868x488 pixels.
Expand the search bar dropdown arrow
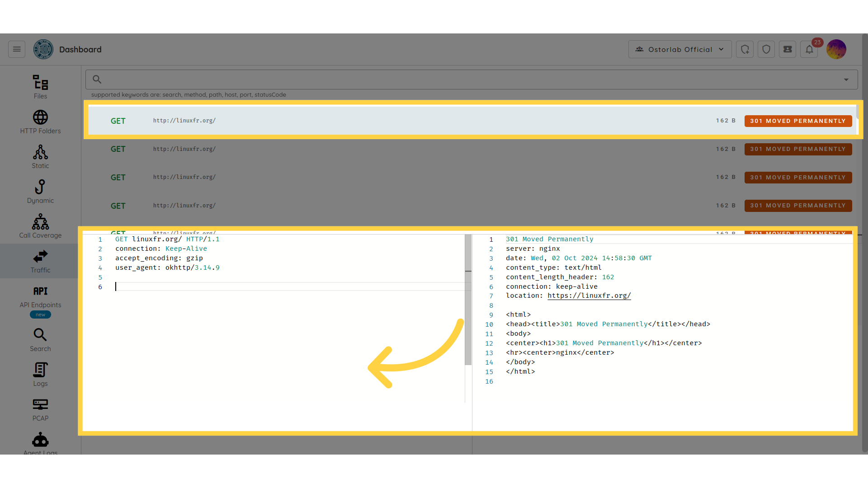pyautogui.click(x=846, y=80)
